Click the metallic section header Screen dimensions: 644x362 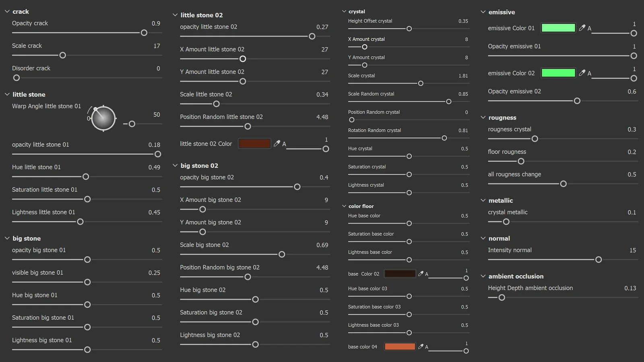coord(500,200)
